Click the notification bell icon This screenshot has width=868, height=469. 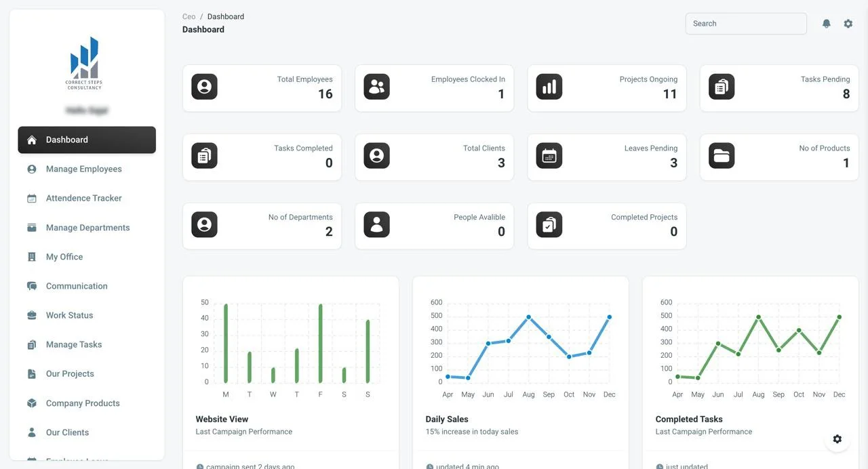[x=826, y=24]
